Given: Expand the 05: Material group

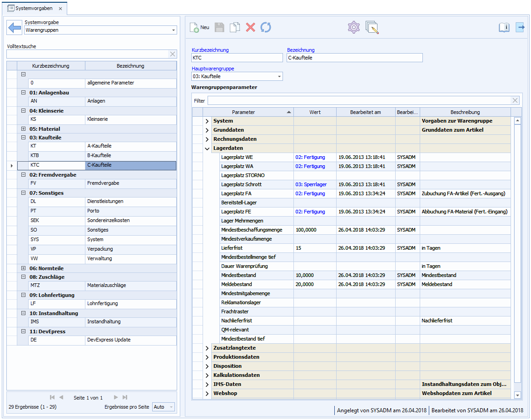Looking at the screenshot, I should point(23,129).
